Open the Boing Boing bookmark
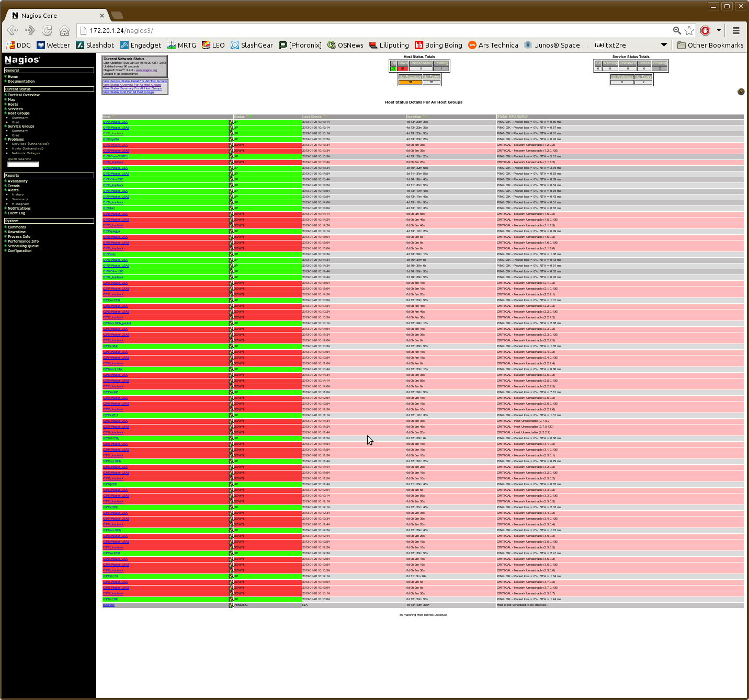This screenshot has width=749, height=700. point(438,45)
